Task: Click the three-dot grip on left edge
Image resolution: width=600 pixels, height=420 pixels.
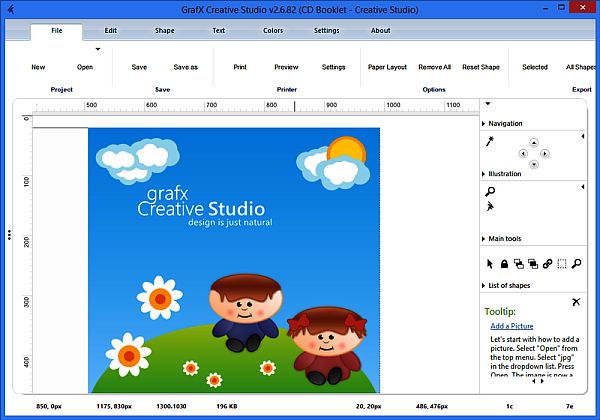Action: tap(9, 235)
